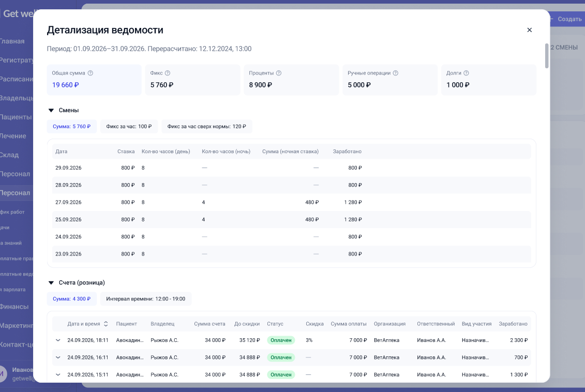585x392 pixels.
Task: Select shift row dated 27.09.2026
Action: [x=292, y=202]
